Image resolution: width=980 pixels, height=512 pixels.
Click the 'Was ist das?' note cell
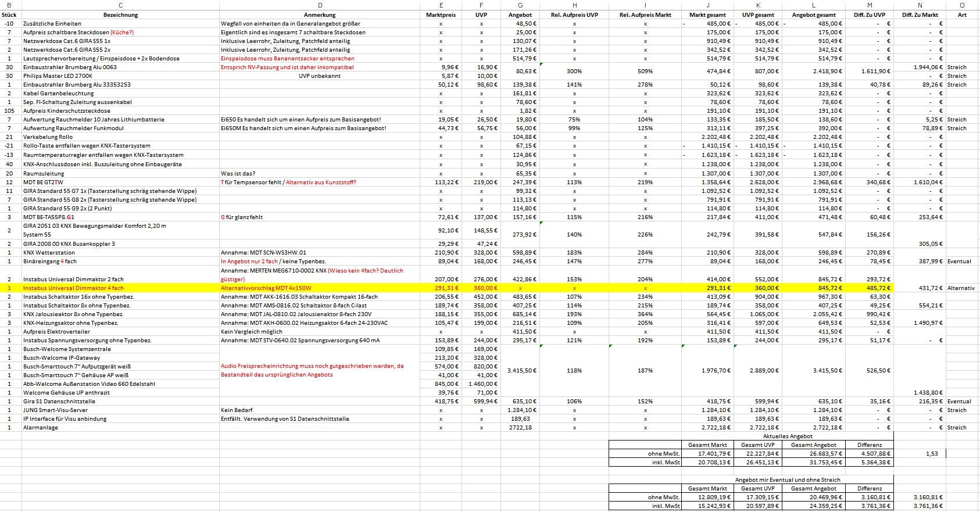238,174
